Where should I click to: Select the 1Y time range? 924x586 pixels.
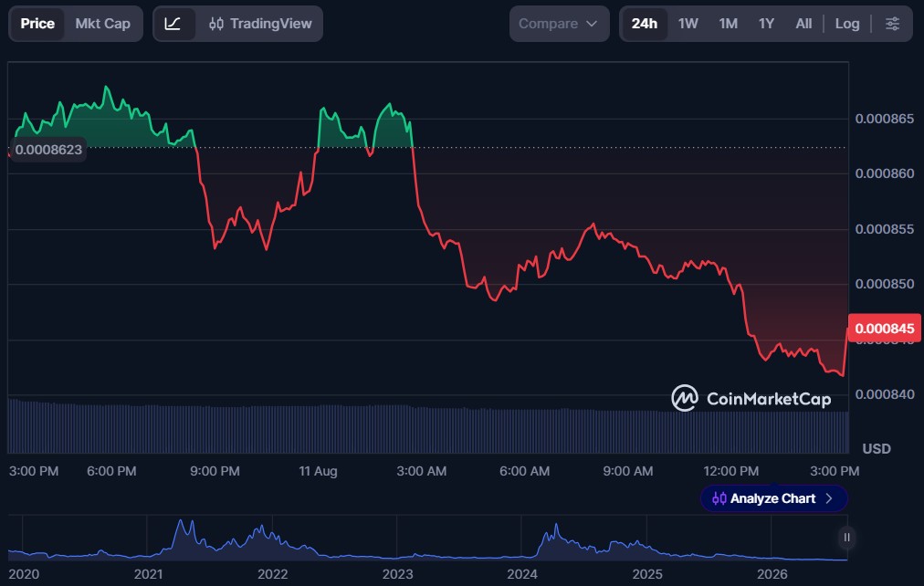pos(766,24)
